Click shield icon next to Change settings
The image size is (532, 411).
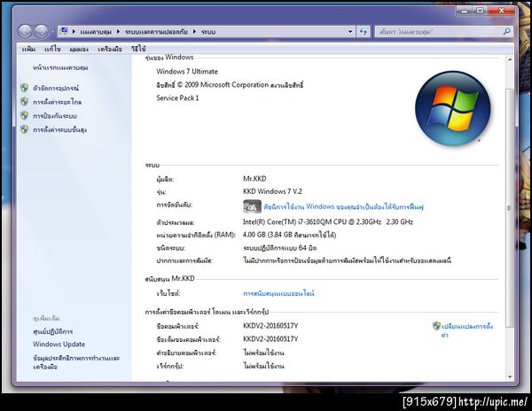click(x=436, y=326)
